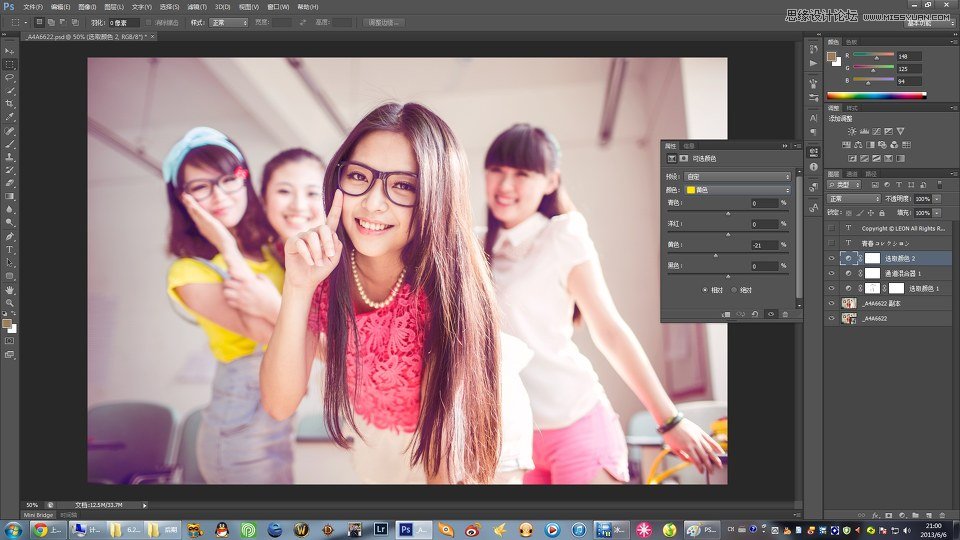Open the layer blend mode dropdown 正常

point(853,199)
